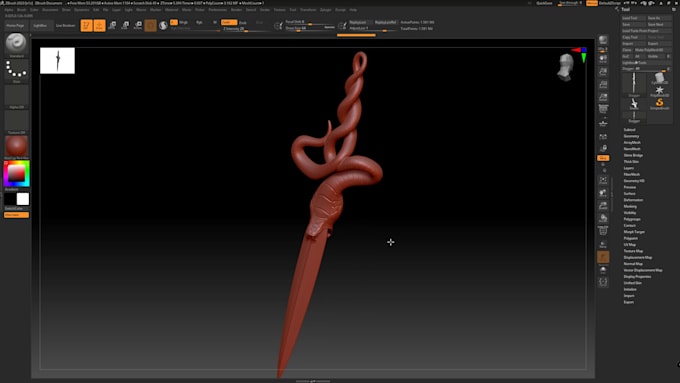Click the Frame mesh icon

(603, 180)
